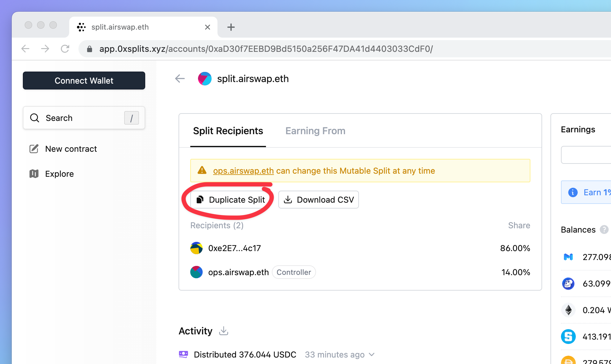The height and width of the screenshot is (364, 611).
Task: Click the browser reload icon
Action: (65, 49)
